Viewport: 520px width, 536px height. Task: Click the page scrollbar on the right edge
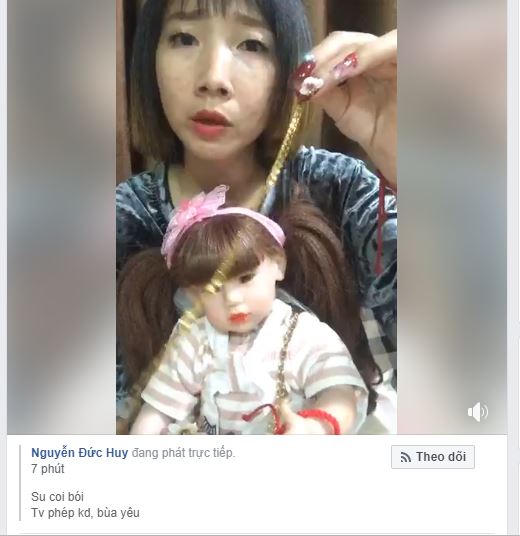point(516,268)
